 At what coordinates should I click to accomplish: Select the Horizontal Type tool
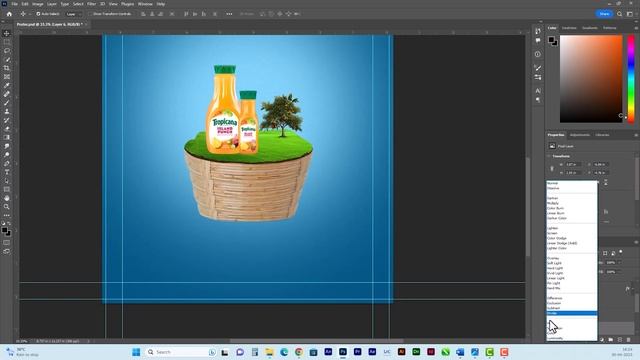pos(7,172)
